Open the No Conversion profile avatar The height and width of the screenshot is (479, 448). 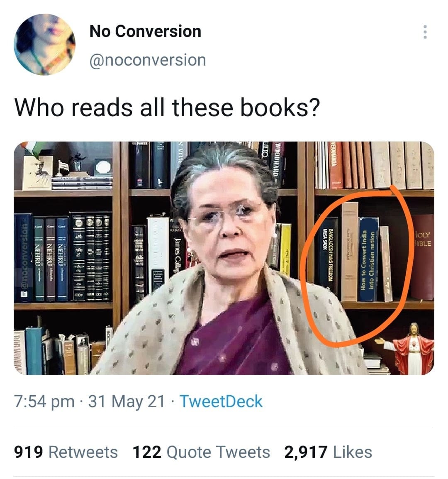tap(44, 44)
